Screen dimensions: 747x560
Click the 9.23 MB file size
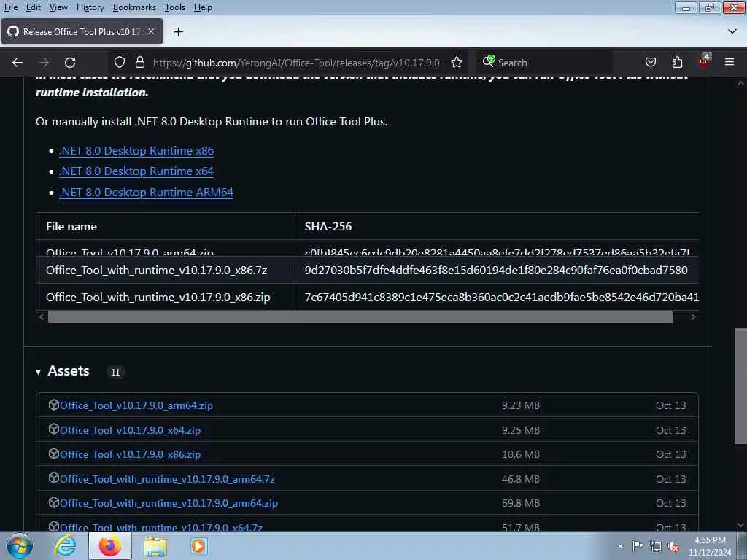[x=521, y=405]
